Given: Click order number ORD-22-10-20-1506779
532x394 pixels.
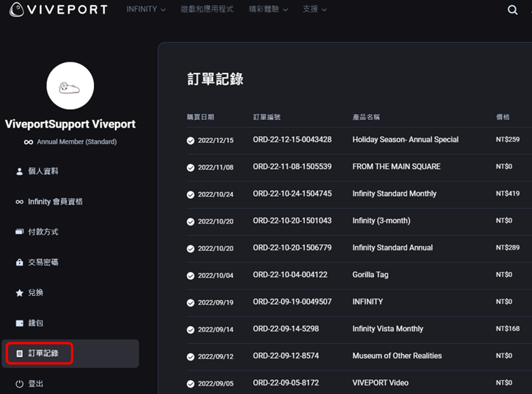Looking at the screenshot, I should point(292,247).
